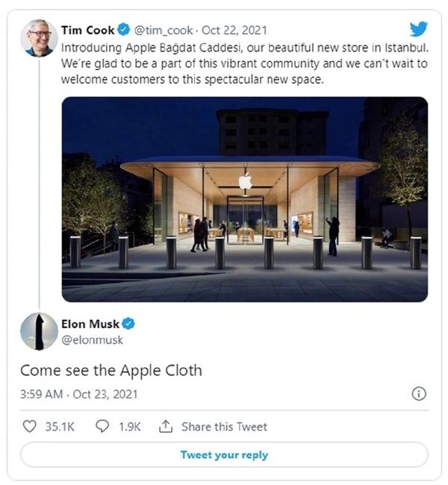Open Elon Musk's rocket profile picture
The height and width of the screenshot is (485, 448).
click(39, 331)
